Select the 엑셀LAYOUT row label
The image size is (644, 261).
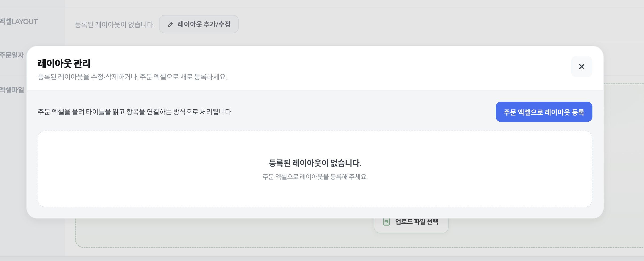pos(19,22)
